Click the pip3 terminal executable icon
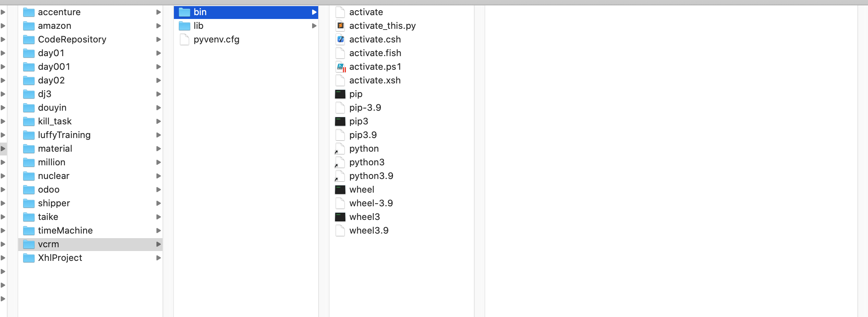The width and height of the screenshot is (868, 317). [340, 121]
